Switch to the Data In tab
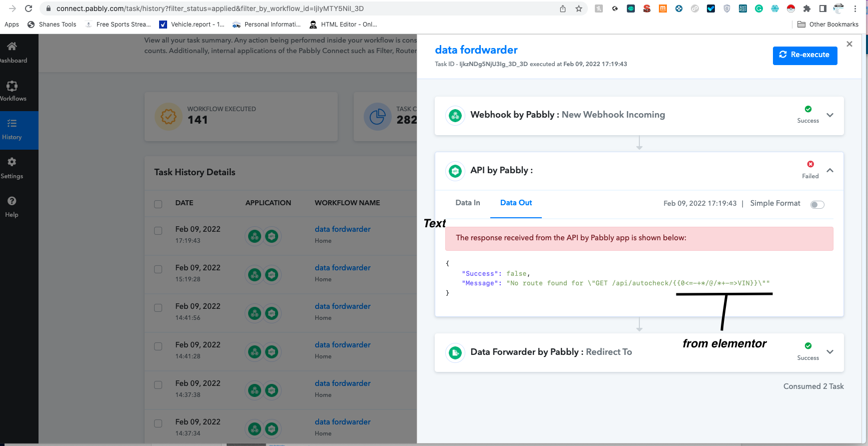 468,203
